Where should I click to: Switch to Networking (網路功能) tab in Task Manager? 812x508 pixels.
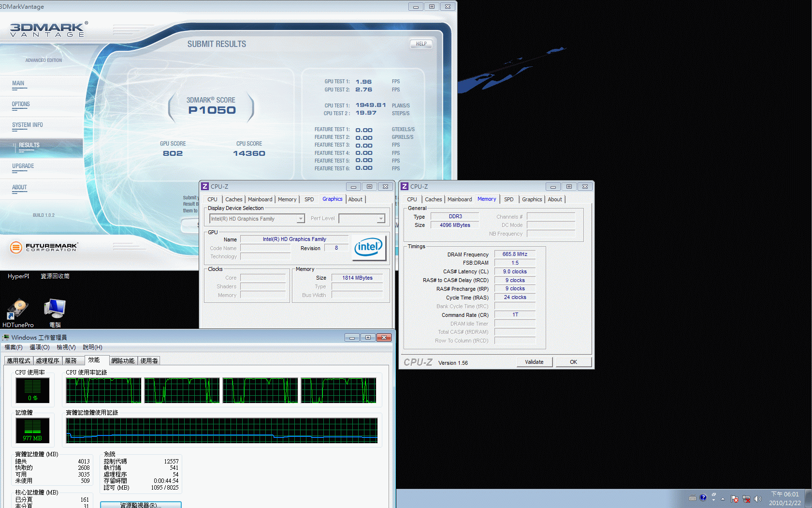123,360
